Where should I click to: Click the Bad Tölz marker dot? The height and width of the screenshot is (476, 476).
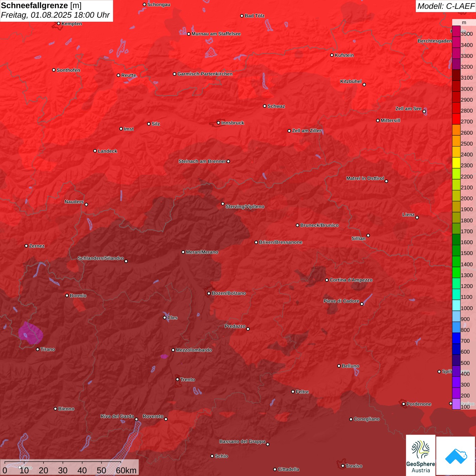tap(242, 16)
